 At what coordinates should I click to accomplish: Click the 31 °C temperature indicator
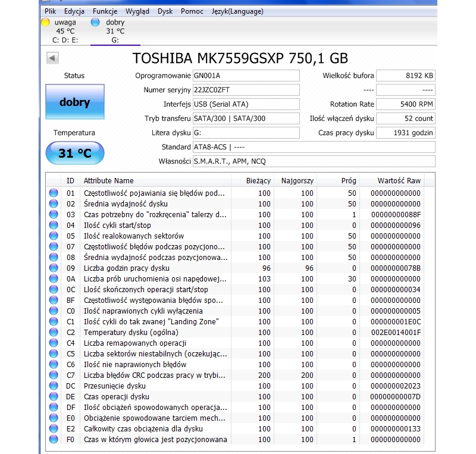(75, 153)
